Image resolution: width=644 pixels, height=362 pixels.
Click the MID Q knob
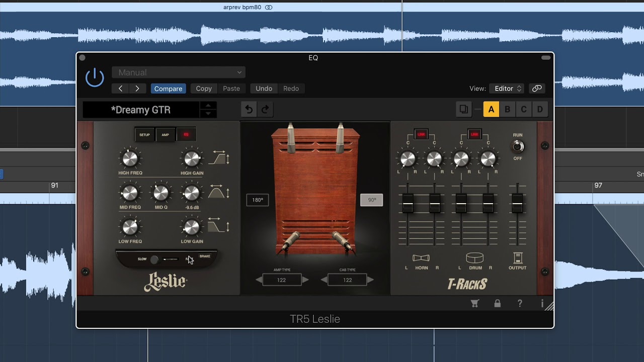click(x=161, y=193)
